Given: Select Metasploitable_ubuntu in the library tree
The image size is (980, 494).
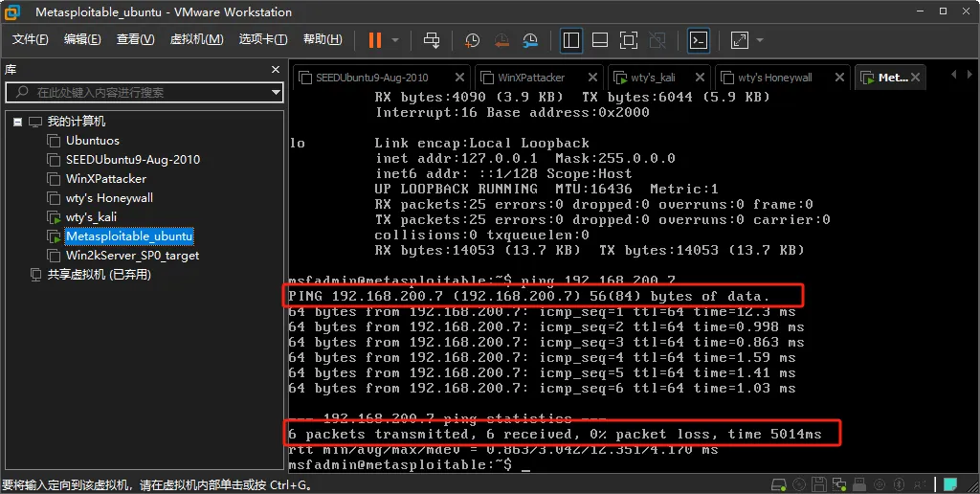Looking at the screenshot, I should click(x=129, y=236).
